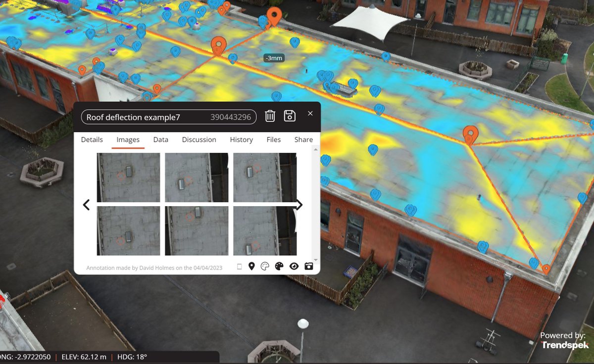The image size is (594, 364).
Task: Open the bottom-right roof image thumbnail
Action: tap(265, 230)
